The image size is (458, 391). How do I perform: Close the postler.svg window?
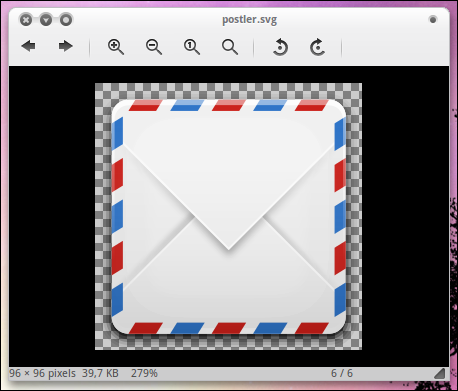pyautogui.click(x=26, y=20)
